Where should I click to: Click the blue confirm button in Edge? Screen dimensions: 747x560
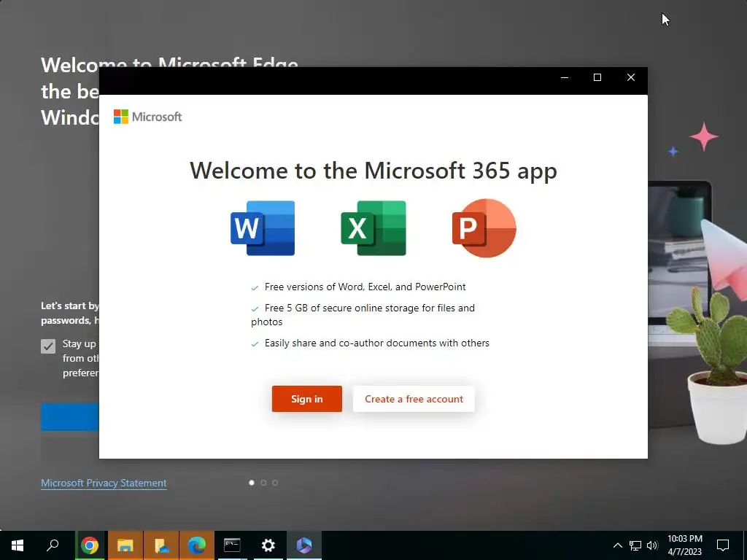coord(70,416)
